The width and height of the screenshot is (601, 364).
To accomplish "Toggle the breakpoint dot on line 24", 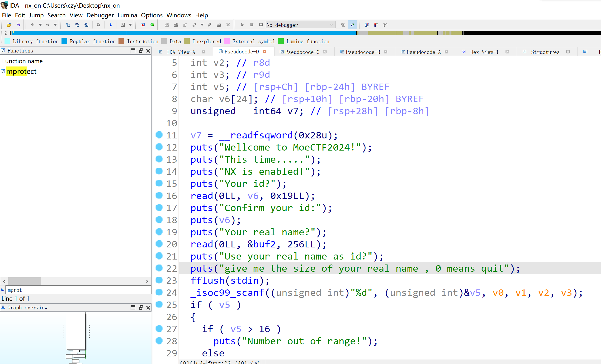I will click(x=159, y=292).
